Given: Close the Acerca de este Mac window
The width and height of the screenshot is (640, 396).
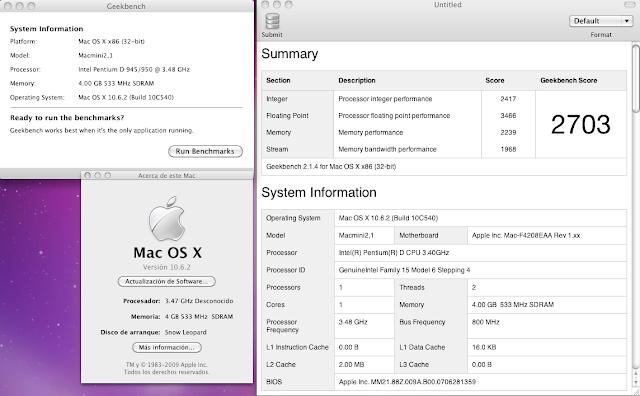Looking at the screenshot, I should [87, 176].
